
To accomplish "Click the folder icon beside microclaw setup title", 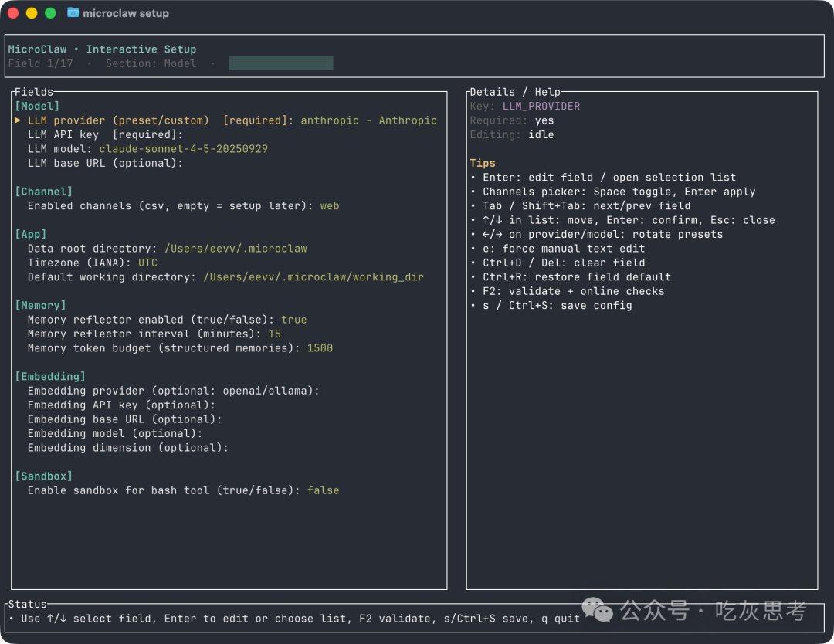I will point(73,13).
